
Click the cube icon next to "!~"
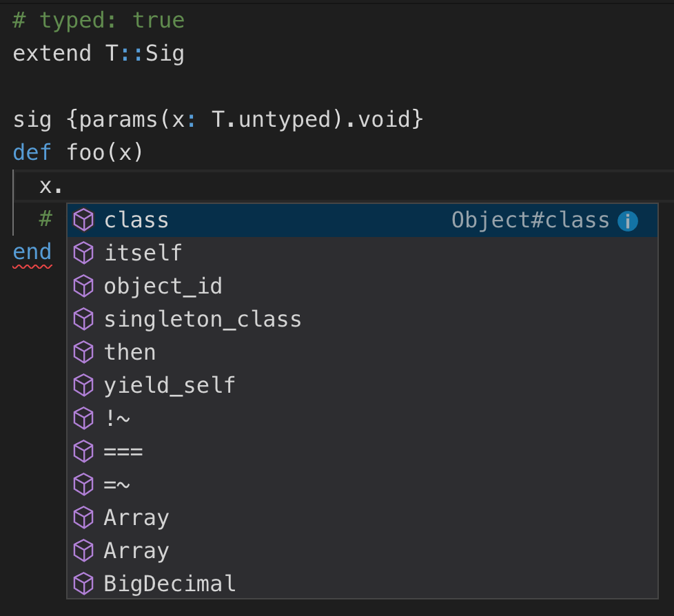coord(83,418)
